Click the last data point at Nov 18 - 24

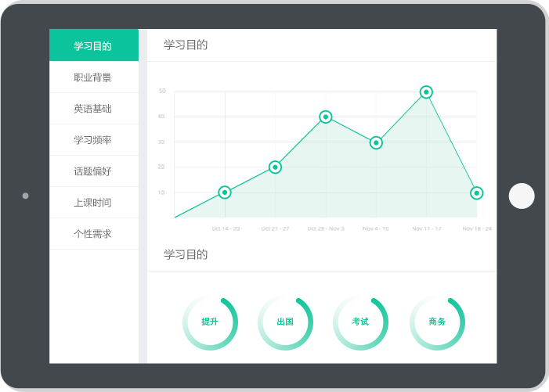pos(476,192)
